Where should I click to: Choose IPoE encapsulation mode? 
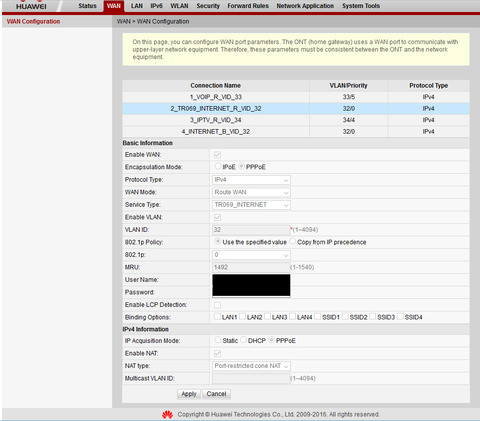click(218, 166)
